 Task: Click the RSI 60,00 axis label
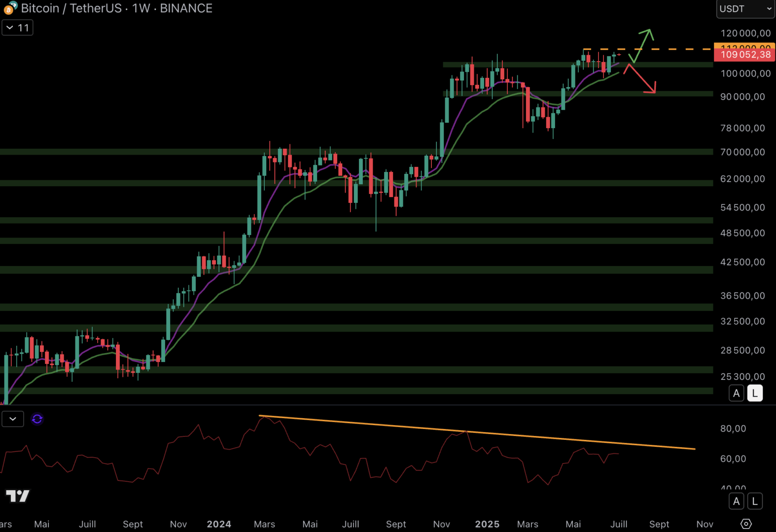733,459
